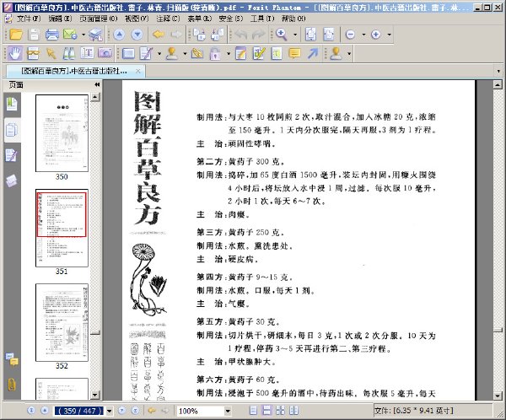This screenshot has height=420, width=506.
Task: Select page thumbnail 350
Action: pos(62,133)
